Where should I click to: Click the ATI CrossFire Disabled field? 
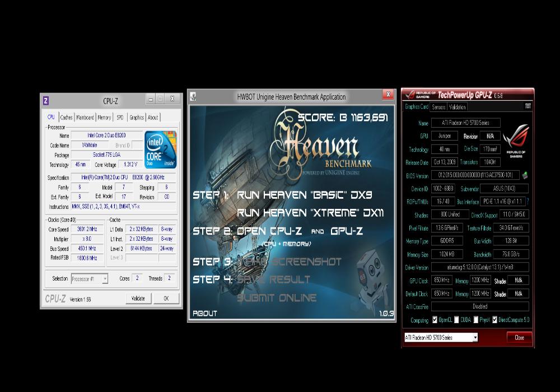point(480,306)
